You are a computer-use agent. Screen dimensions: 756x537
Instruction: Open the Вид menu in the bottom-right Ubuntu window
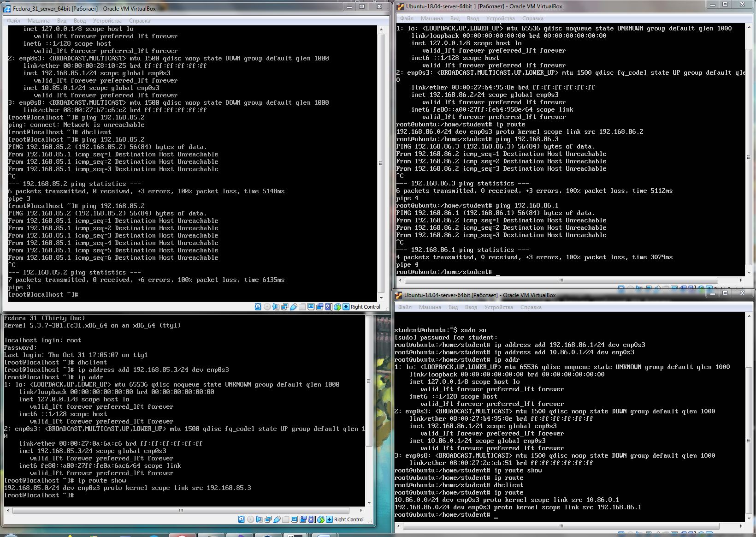click(453, 307)
